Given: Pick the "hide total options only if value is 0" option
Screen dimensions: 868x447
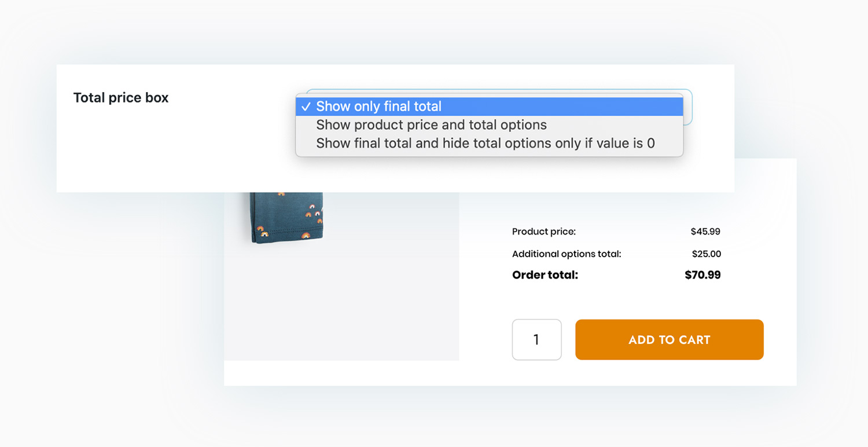Looking at the screenshot, I should coord(485,144).
